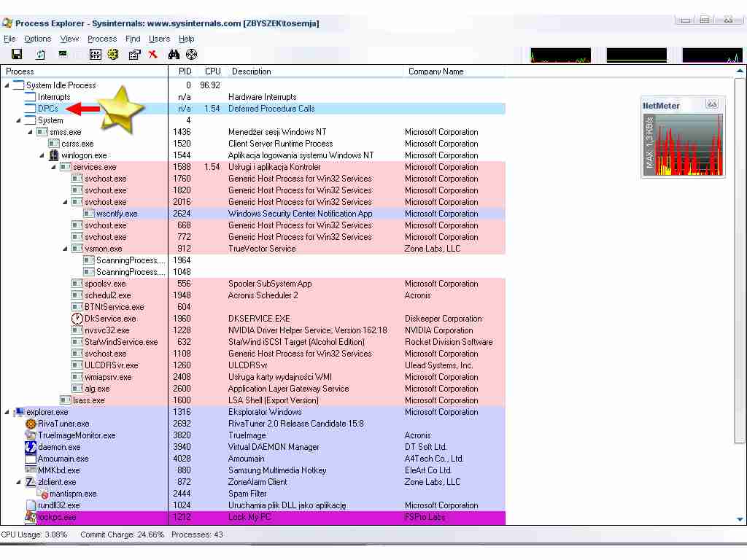The height and width of the screenshot is (560, 747).
Task: Click the Save toolbar icon
Action: coord(17,54)
